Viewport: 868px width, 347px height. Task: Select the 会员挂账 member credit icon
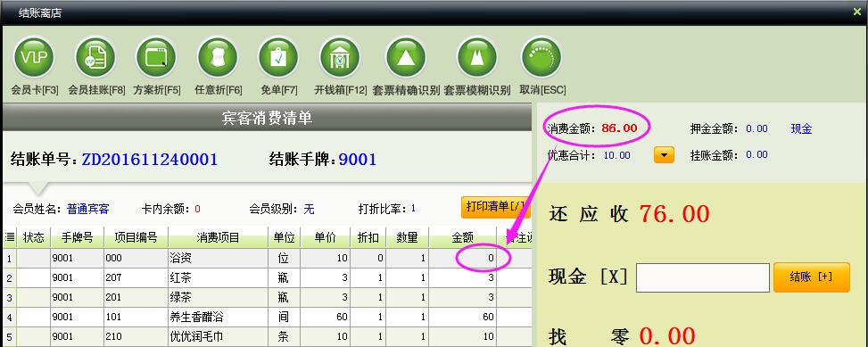95,58
